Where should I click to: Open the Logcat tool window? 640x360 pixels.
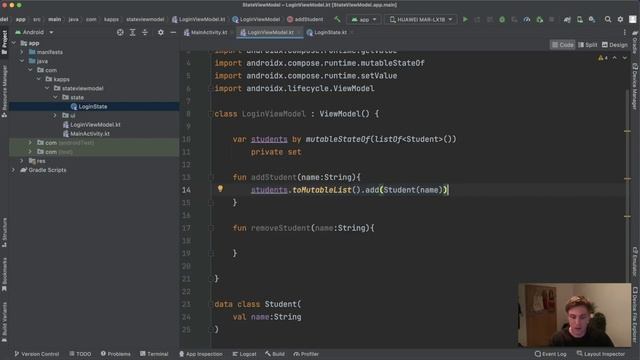pos(244,354)
